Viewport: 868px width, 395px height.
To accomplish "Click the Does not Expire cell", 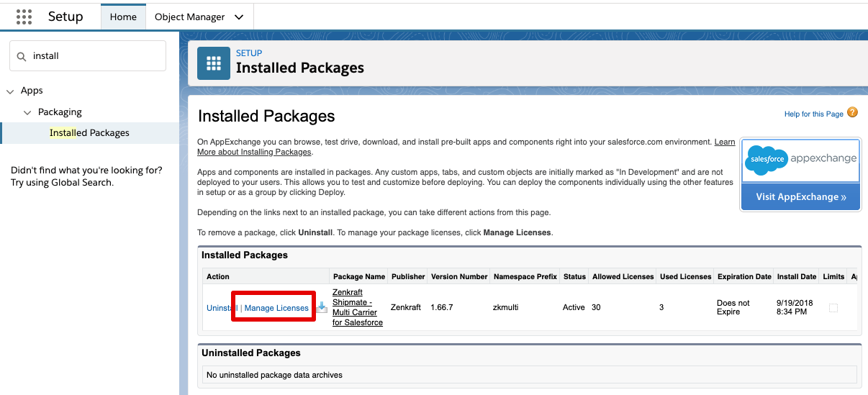I will pyautogui.click(x=733, y=308).
